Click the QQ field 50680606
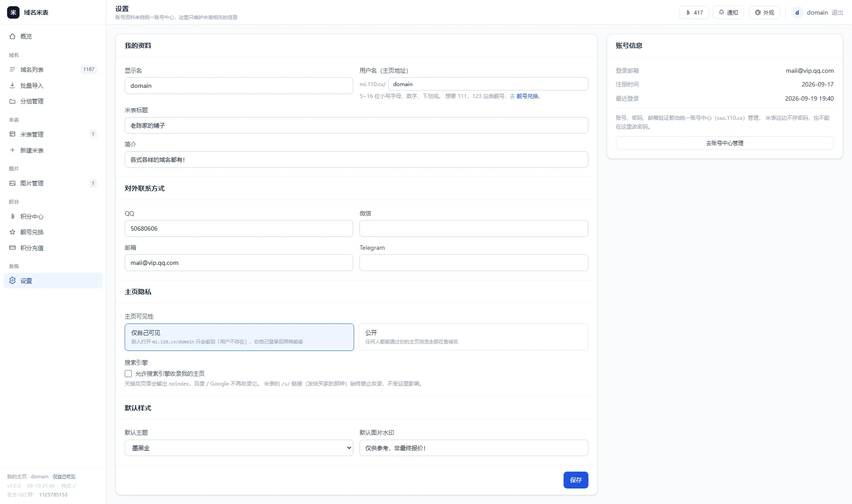Screen dimensions: 852x504 click(x=239, y=228)
